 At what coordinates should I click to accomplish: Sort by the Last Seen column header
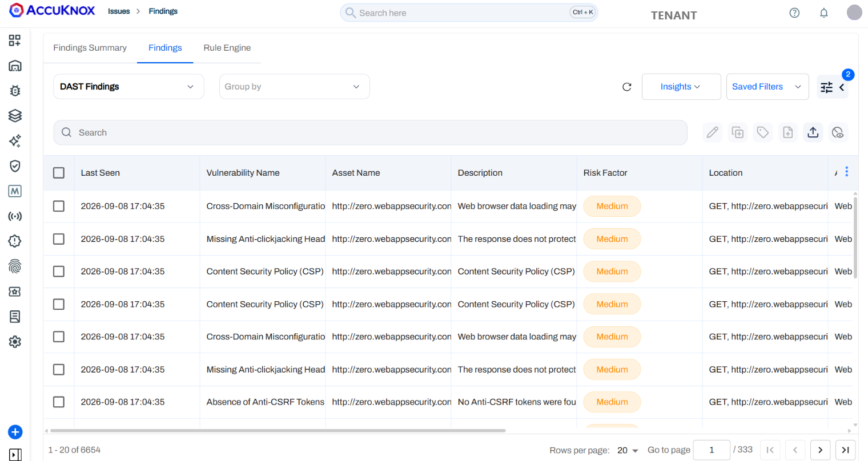pos(101,173)
